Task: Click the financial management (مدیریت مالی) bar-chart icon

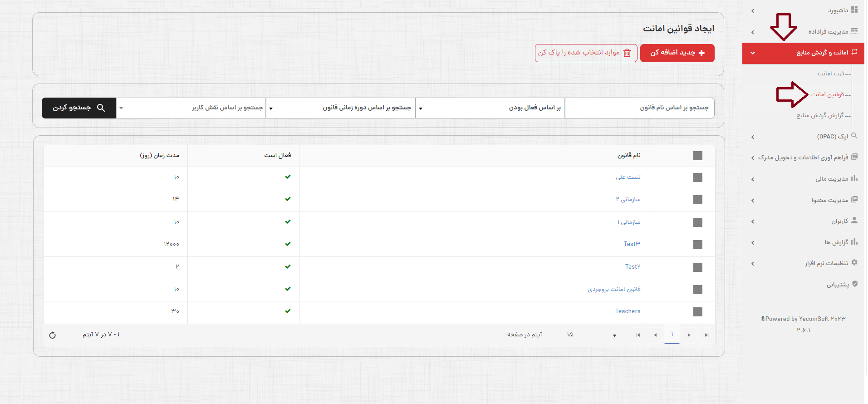Action: (854, 178)
